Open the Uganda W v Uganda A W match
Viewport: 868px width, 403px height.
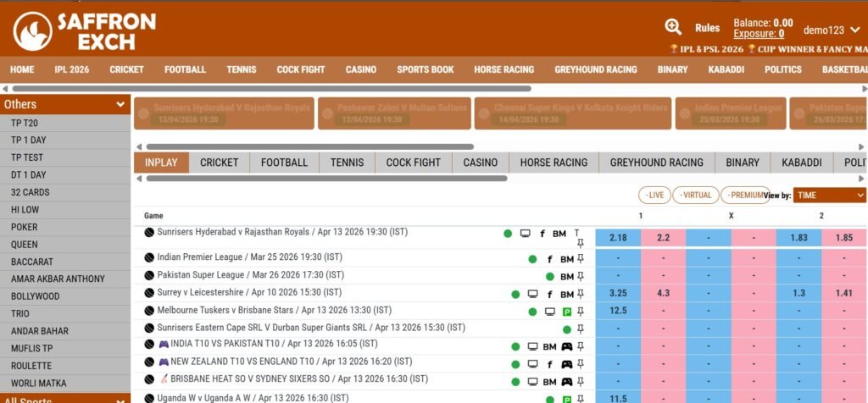pos(253,398)
